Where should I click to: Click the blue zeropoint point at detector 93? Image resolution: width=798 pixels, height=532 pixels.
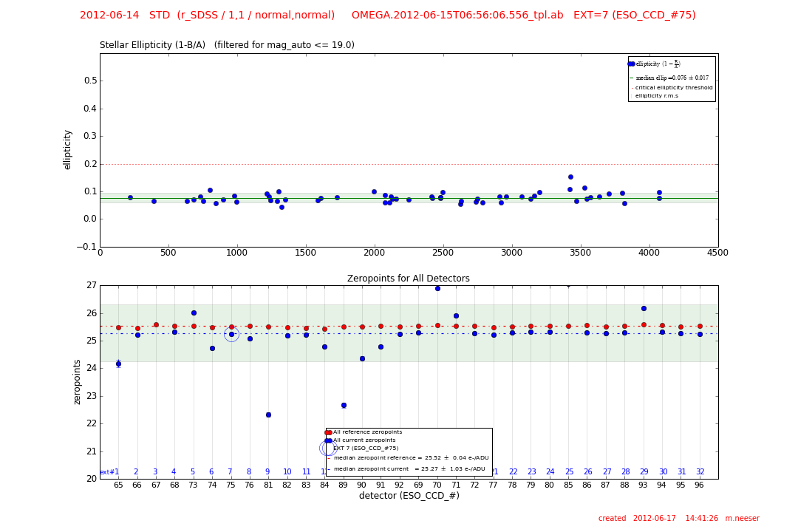pos(644,308)
